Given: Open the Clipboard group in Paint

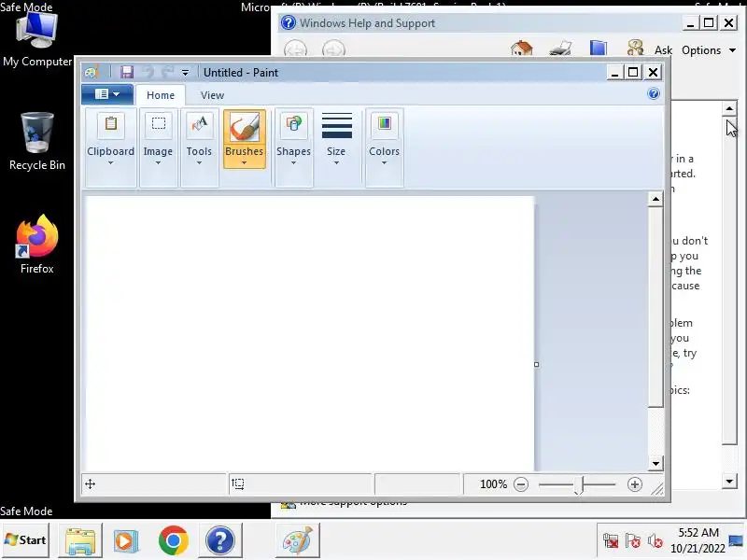Looking at the screenshot, I should coord(110,147).
